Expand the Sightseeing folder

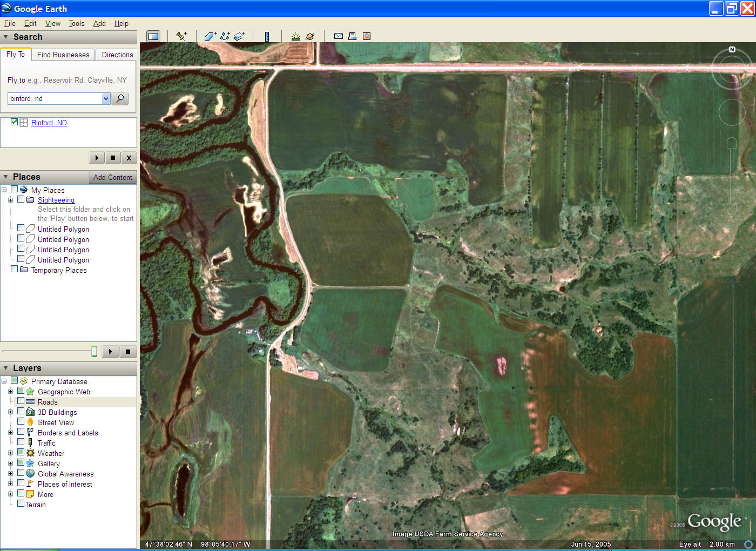pyautogui.click(x=10, y=200)
